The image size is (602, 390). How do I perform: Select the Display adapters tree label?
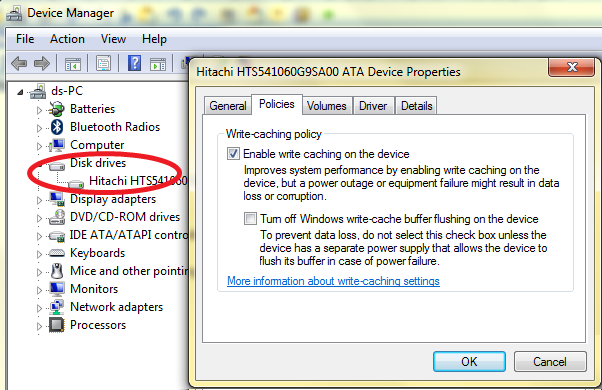pos(113,199)
